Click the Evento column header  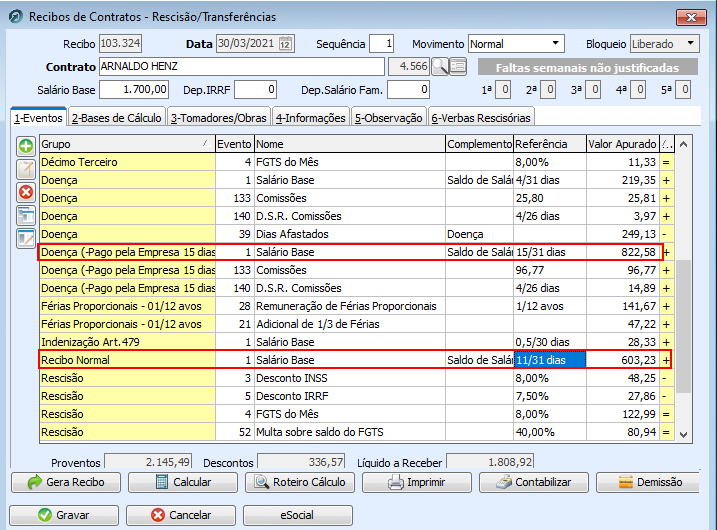235,144
